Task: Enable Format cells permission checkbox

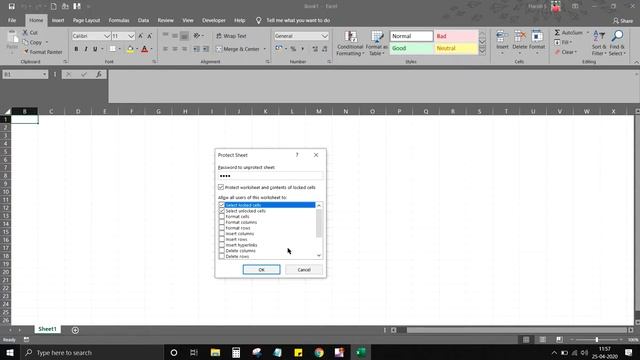Action: point(222,217)
